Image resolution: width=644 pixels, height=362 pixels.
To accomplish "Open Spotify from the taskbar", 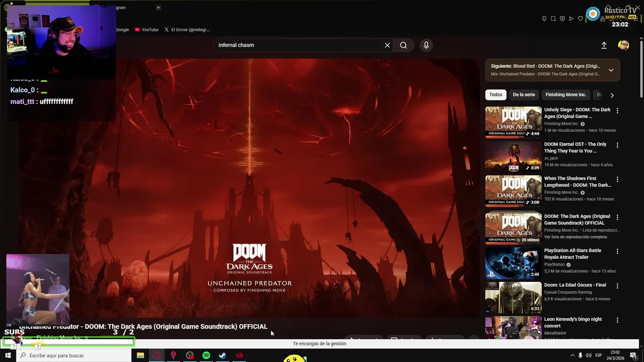I will click(206, 355).
